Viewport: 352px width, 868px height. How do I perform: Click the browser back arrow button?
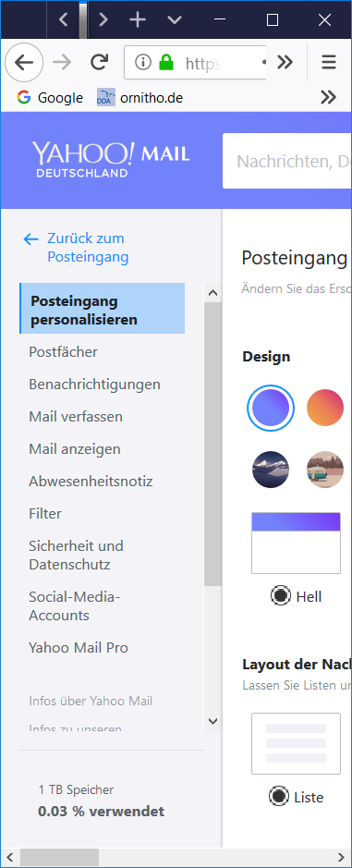(24, 63)
